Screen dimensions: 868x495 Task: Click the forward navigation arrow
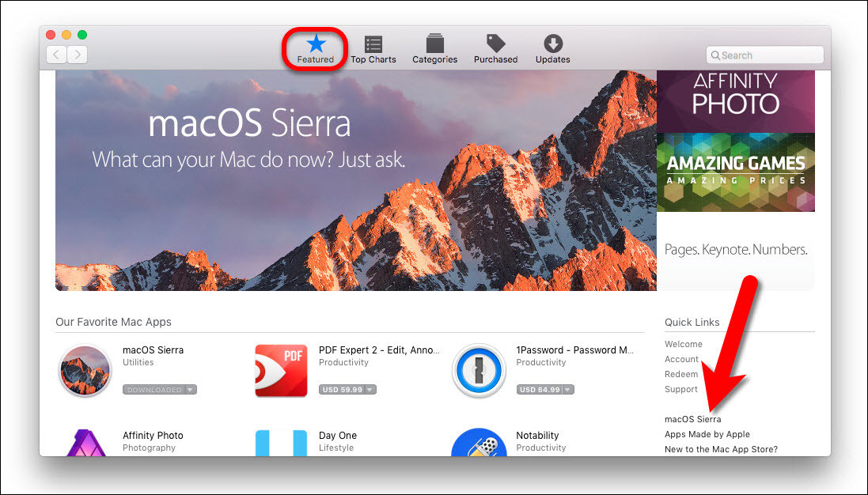point(78,55)
